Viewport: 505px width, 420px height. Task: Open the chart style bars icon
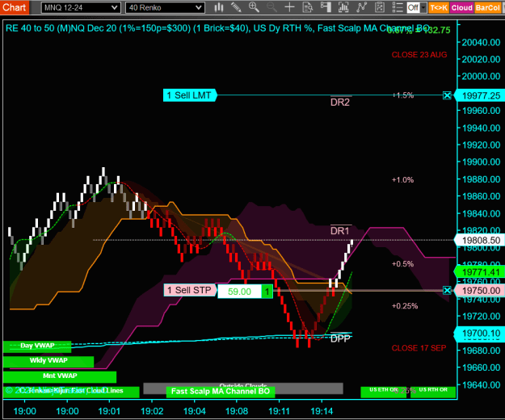(219, 7)
